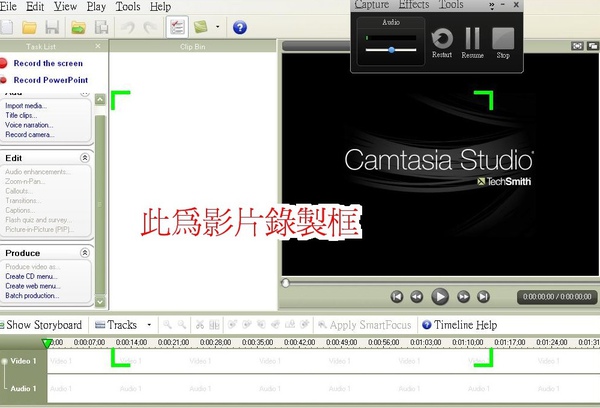Click preview fullscreen icon
Screen dimensions: 600x408
577,46
